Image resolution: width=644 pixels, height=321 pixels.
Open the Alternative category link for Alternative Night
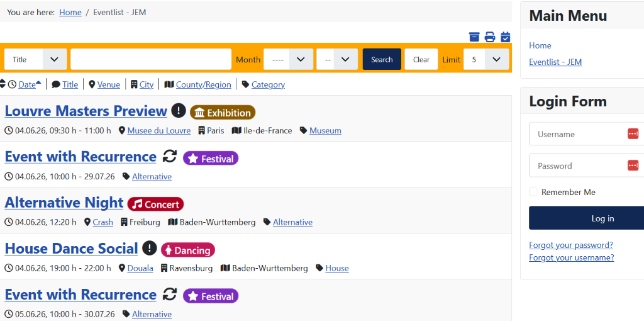click(x=293, y=222)
